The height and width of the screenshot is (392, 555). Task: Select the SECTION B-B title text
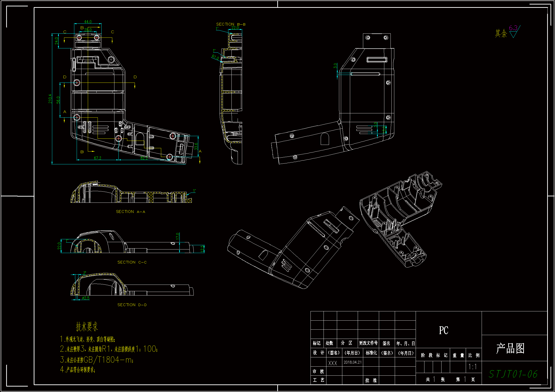(230, 24)
